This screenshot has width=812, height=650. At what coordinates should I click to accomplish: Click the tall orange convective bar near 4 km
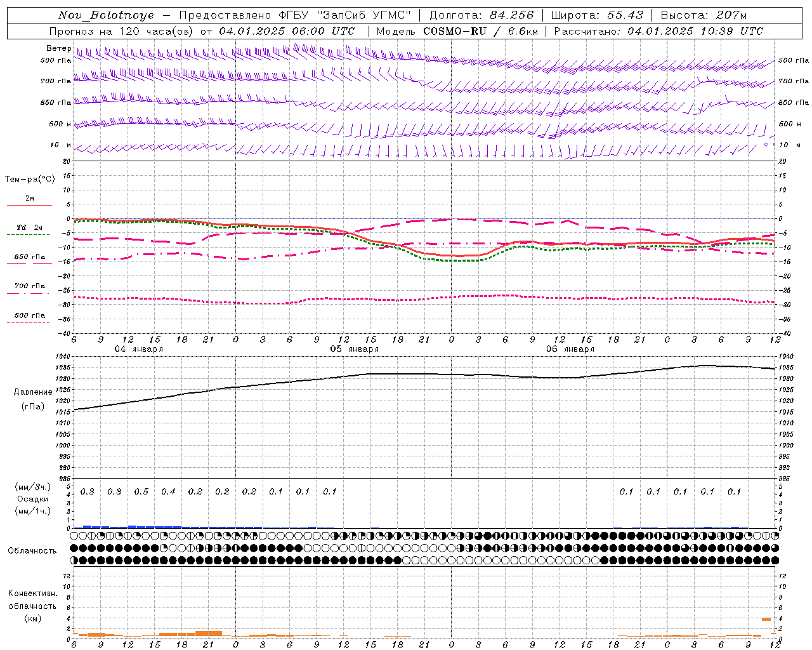coord(766,619)
